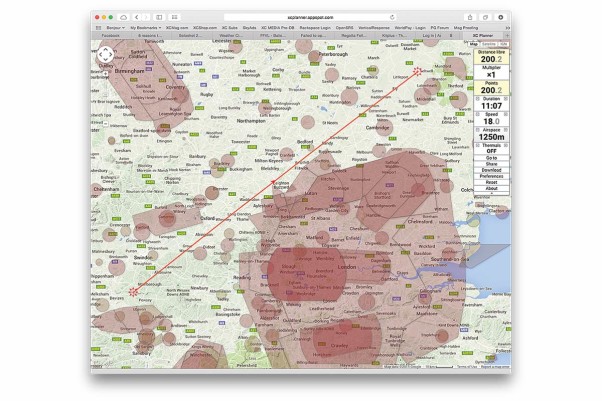Screen dimensions: 602x401
Task: Open the Facebook tab
Action: pyautogui.click(x=111, y=35)
